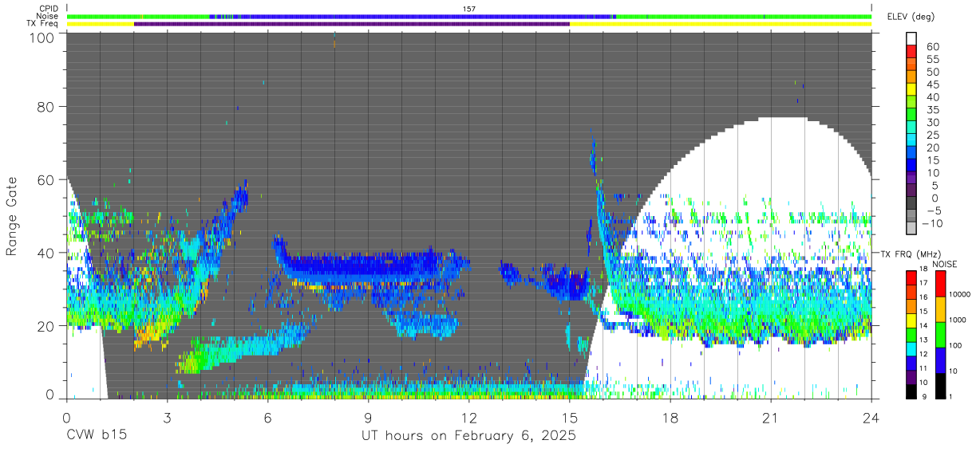Click the elevation colorbar label 45
Screen dimensions: 980x452
(x=932, y=85)
